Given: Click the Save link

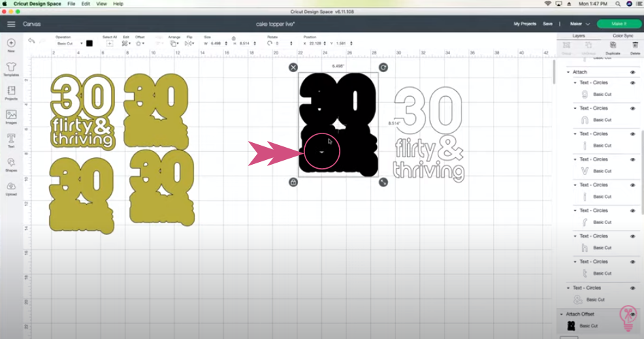Looking at the screenshot, I should pyautogui.click(x=547, y=24).
